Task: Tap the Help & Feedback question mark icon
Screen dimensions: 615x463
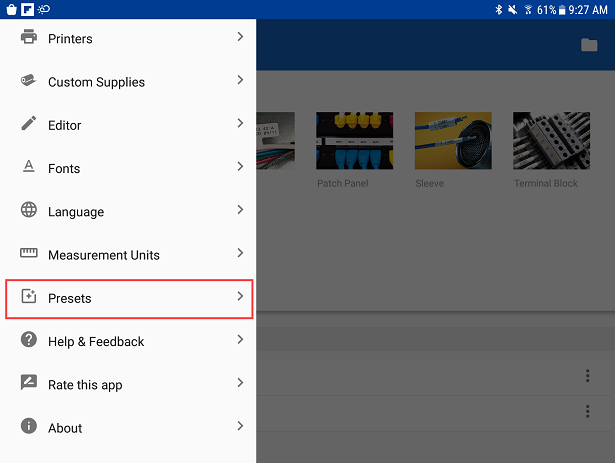Action: pyautogui.click(x=28, y=341)
